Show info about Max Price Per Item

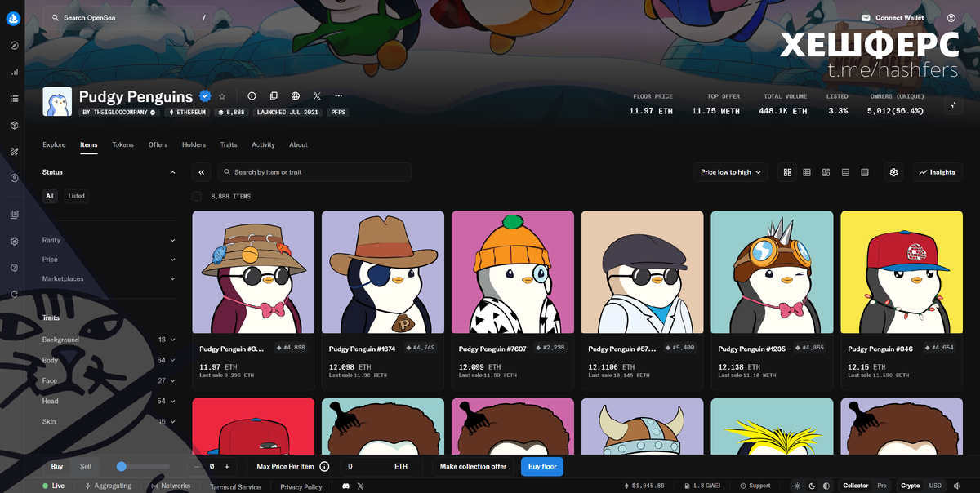pyautogui.click(x=324, y=466)
